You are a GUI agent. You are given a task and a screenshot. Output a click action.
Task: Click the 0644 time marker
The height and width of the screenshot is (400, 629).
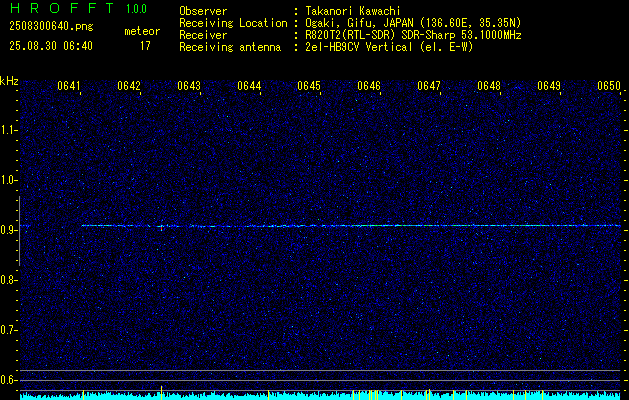(249, 86)
